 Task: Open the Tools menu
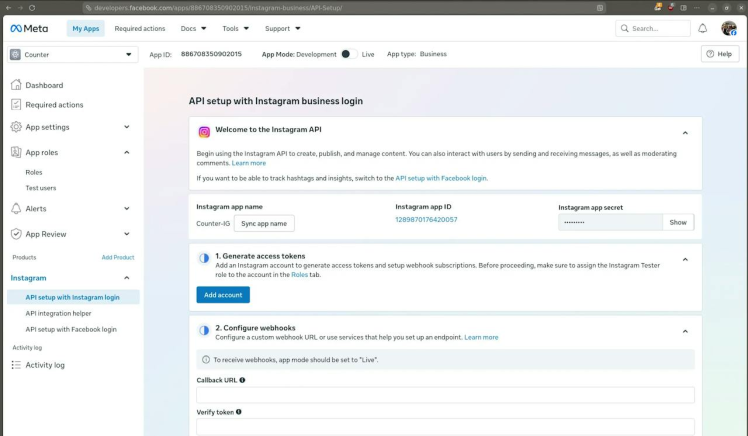coord(236,29)
